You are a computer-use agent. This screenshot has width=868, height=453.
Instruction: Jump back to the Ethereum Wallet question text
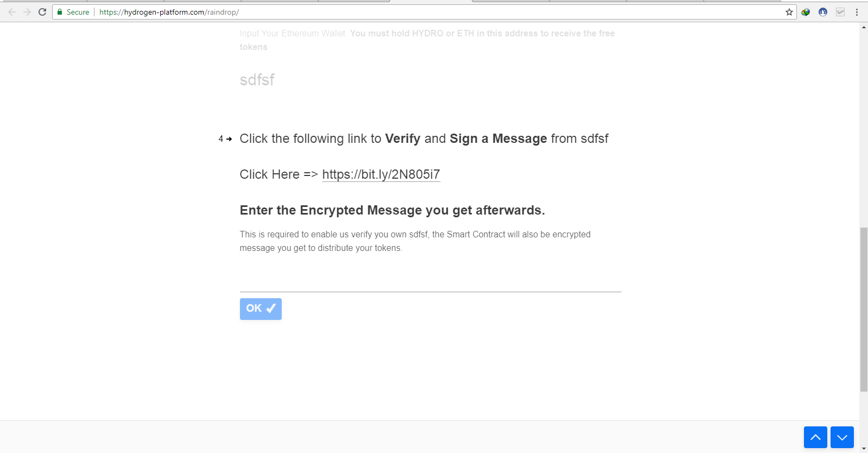(427, 40)
